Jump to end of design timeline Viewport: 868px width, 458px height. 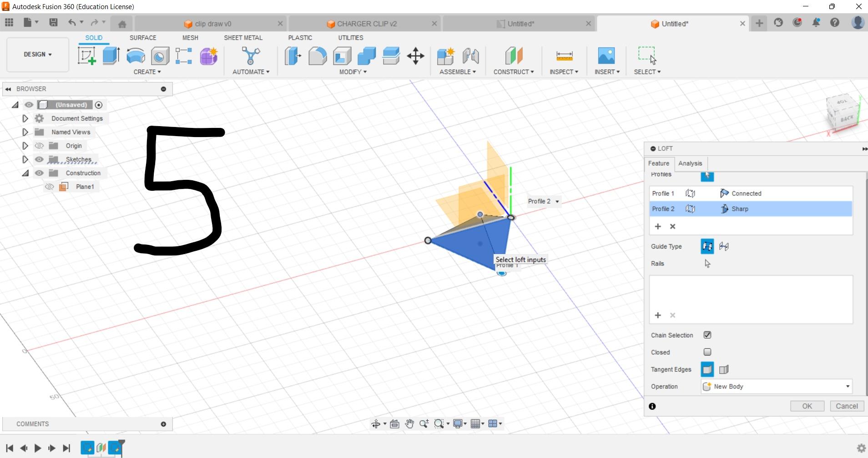66,448
